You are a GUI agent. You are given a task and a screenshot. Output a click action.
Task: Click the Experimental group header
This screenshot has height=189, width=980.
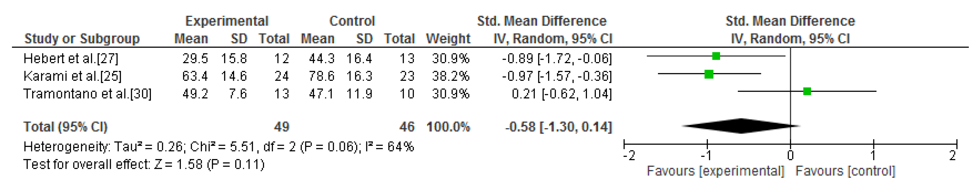(227, 21)
